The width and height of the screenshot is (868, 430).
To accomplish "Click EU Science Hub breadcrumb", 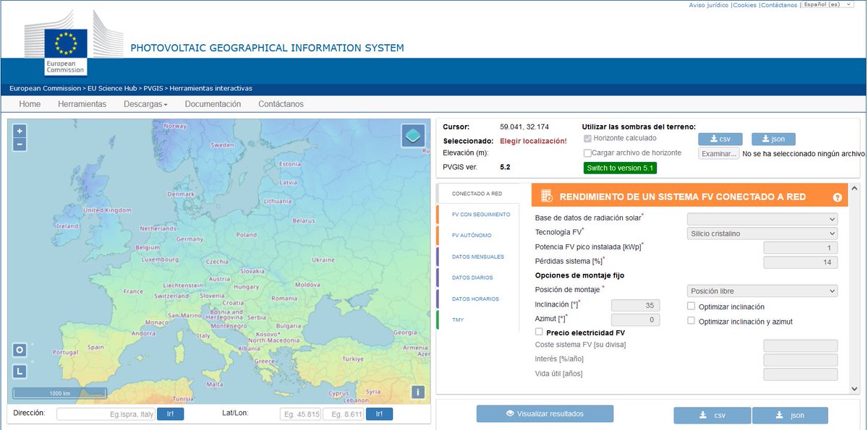I will click(113, 88).
